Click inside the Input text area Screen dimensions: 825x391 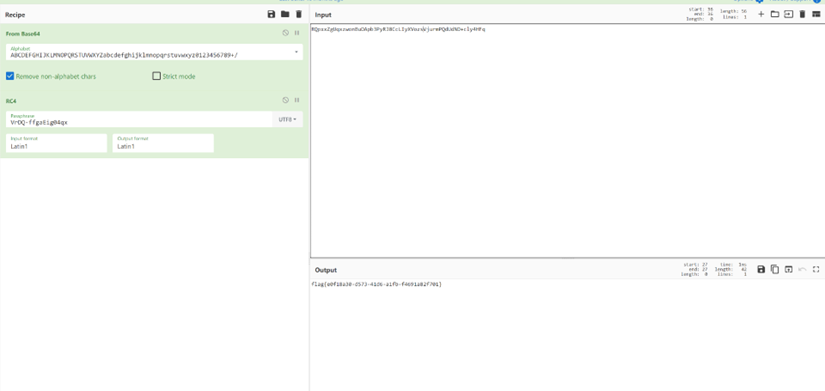[x=567, y=141]
